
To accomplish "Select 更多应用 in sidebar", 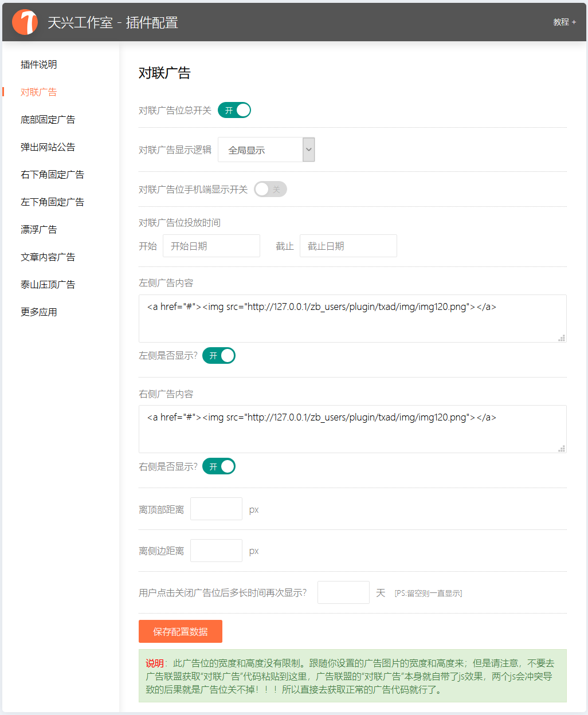I will (39, 312).
